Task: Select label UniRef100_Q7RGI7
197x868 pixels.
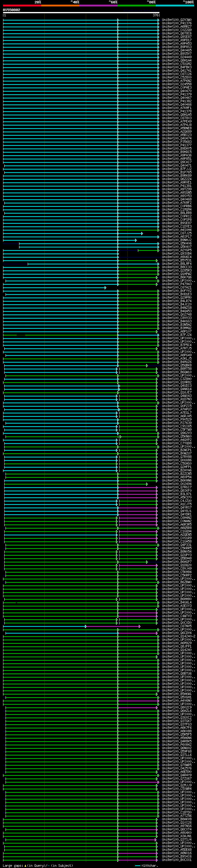Action: pos(177,487)
